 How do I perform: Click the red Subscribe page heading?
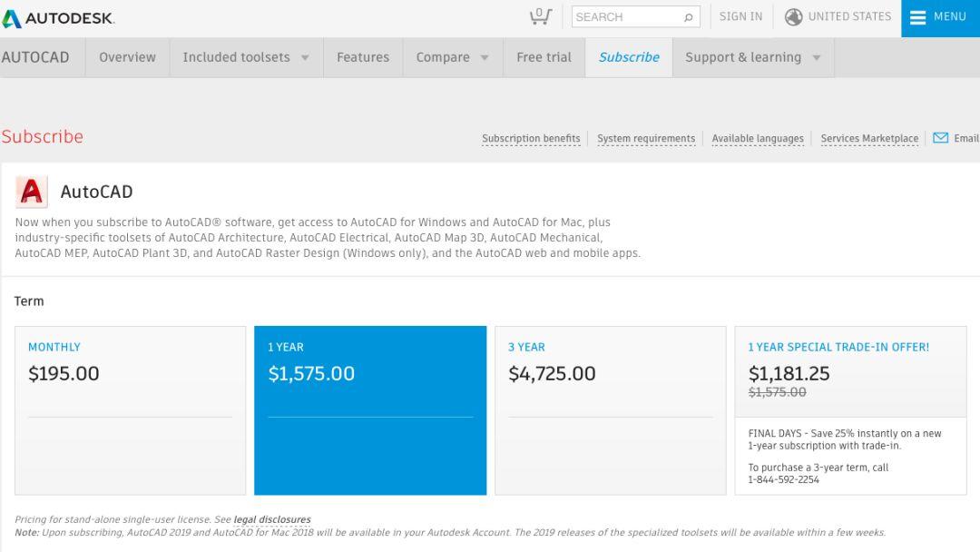[x=42, y=136]
